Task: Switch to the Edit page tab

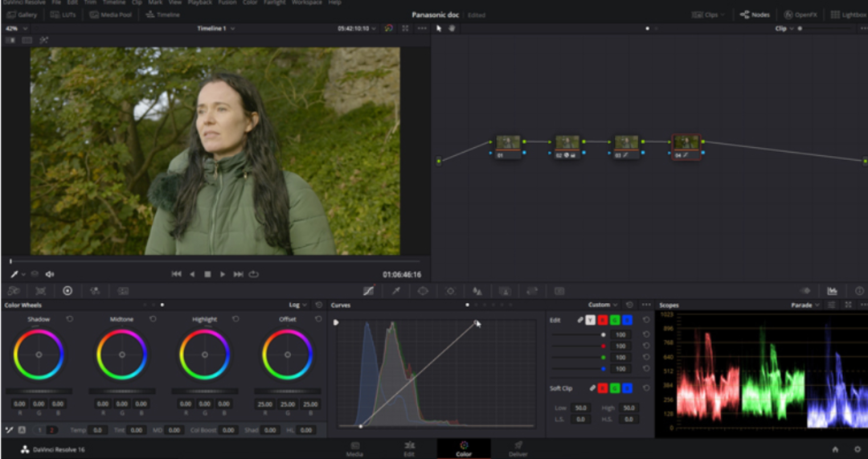Action: (x=409, y=448)
